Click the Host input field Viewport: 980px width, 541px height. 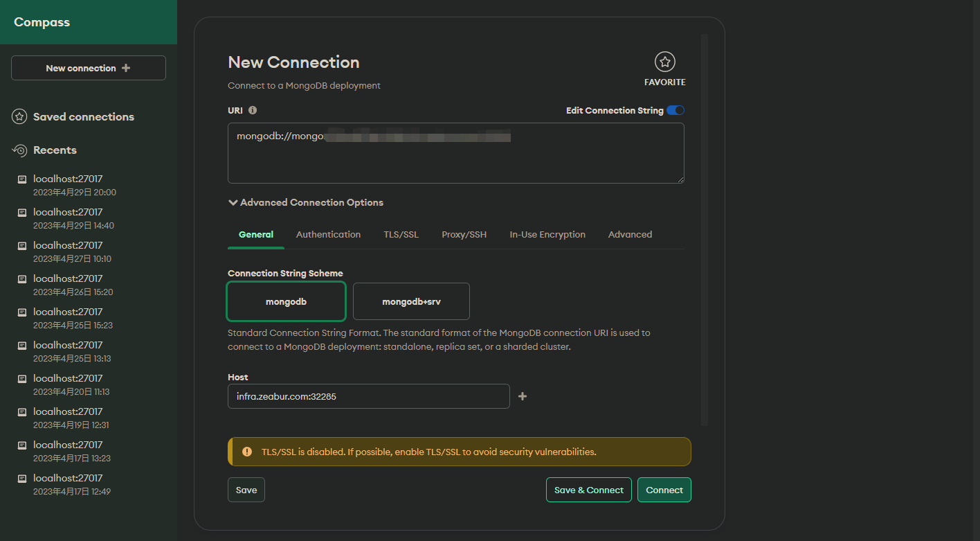(x=369, y=396)
